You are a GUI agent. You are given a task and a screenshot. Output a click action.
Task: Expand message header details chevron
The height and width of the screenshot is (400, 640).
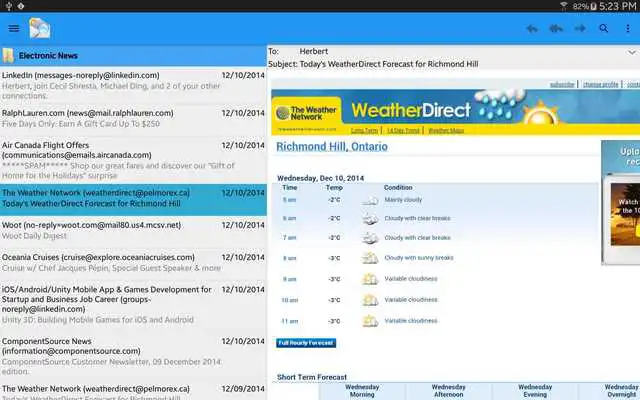click(x=631, y=52)
